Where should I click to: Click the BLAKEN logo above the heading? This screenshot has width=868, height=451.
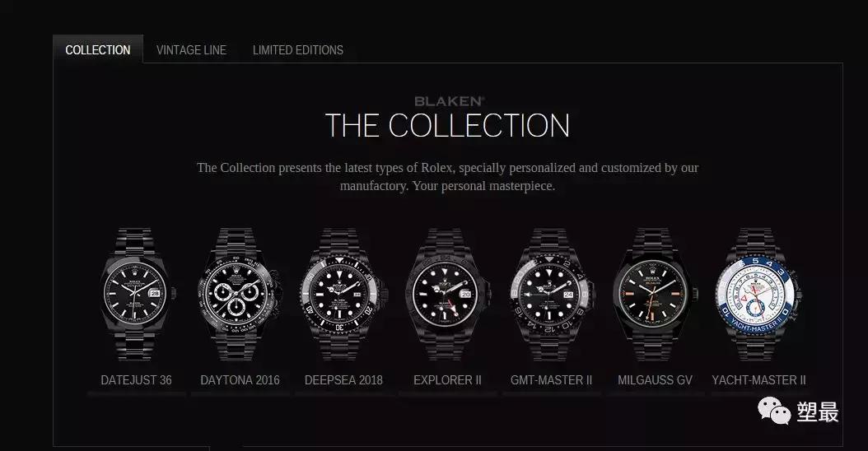point(449,101)
